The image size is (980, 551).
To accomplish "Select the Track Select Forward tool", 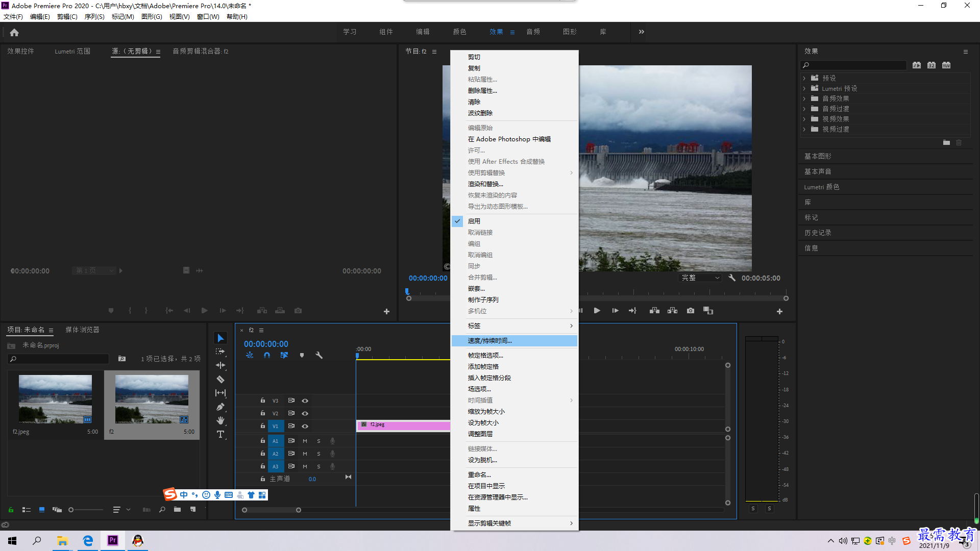I will click(220, 352).
